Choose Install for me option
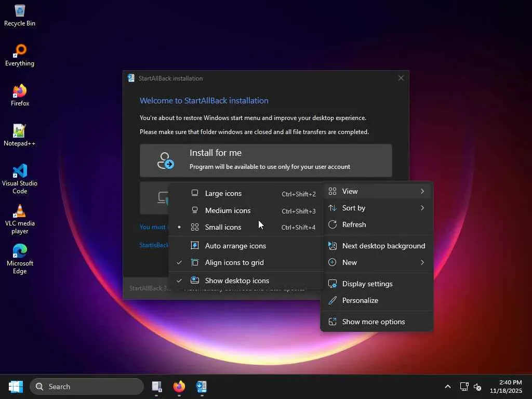 tap(265, 160)
